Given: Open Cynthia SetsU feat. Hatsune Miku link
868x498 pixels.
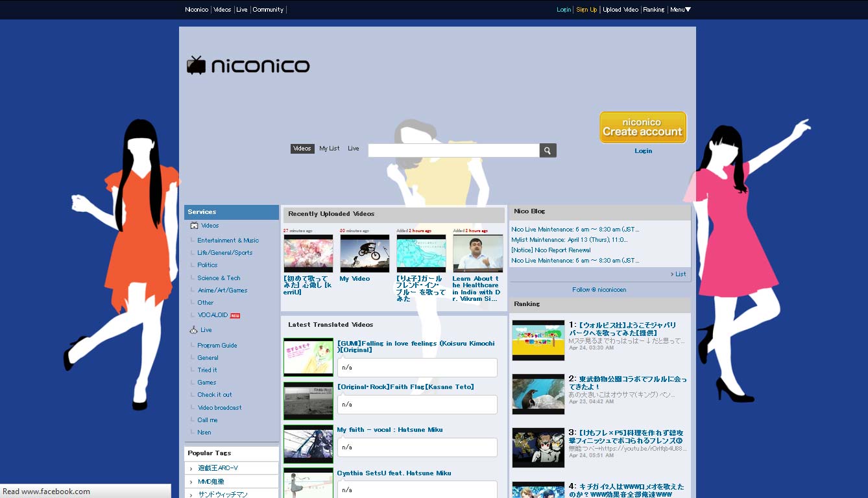Looking at the screenshot, I should pos(394,473).
